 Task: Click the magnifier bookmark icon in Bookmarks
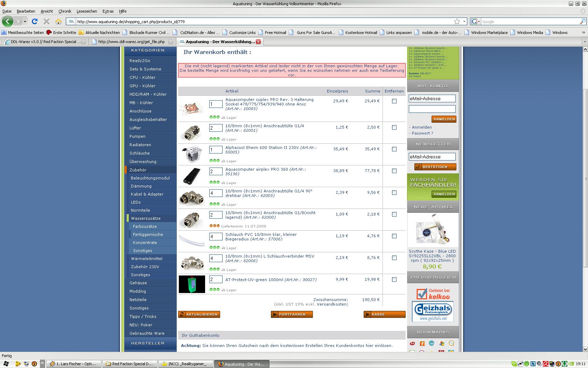pyautogui.click(x=451, y=343)
